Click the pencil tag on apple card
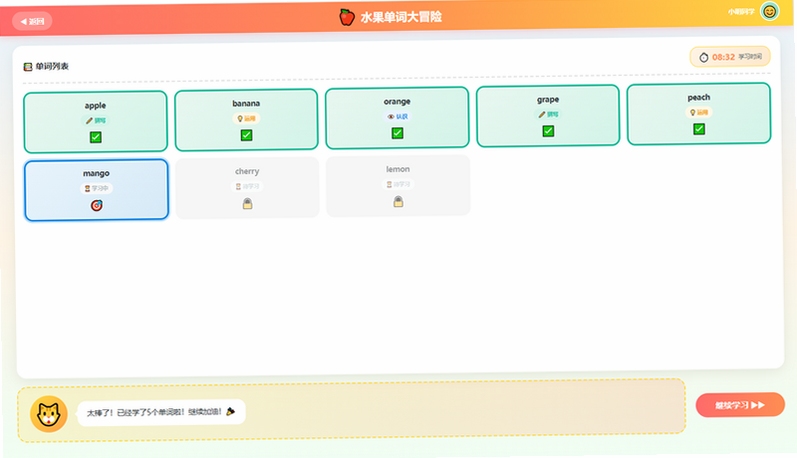Screen dimensions: 797x458 tap(95, 120)
